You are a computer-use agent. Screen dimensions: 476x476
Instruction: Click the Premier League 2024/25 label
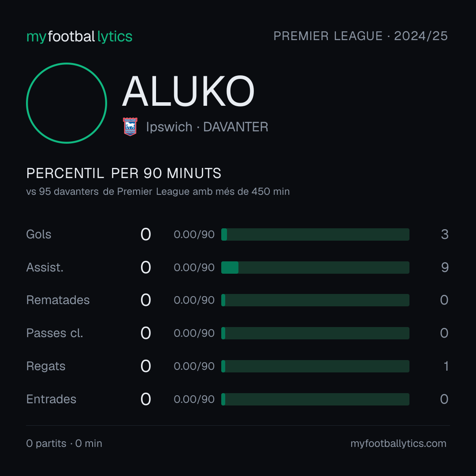[x=361, y=36]
